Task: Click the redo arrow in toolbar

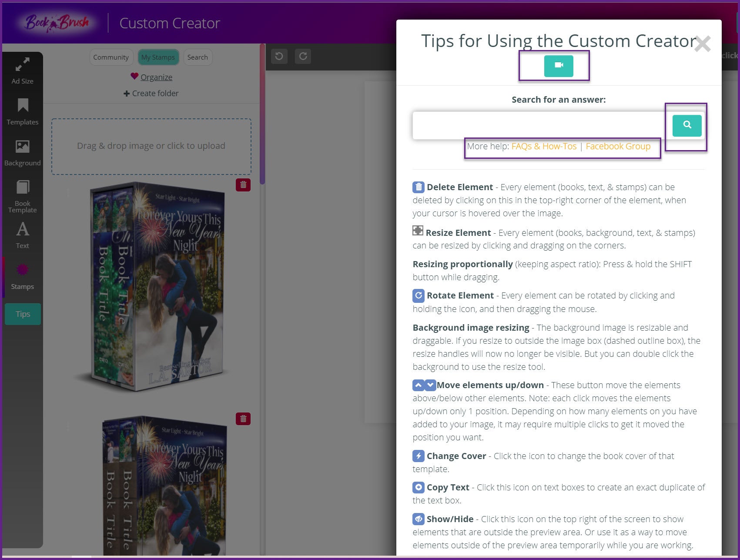Action: [303, 56]
